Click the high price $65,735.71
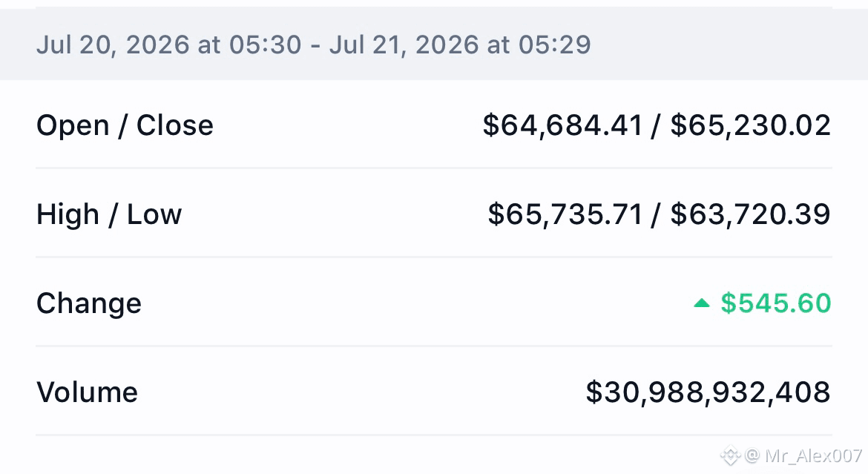The height and width of the screenshot is (474, 868). (565, 214)
